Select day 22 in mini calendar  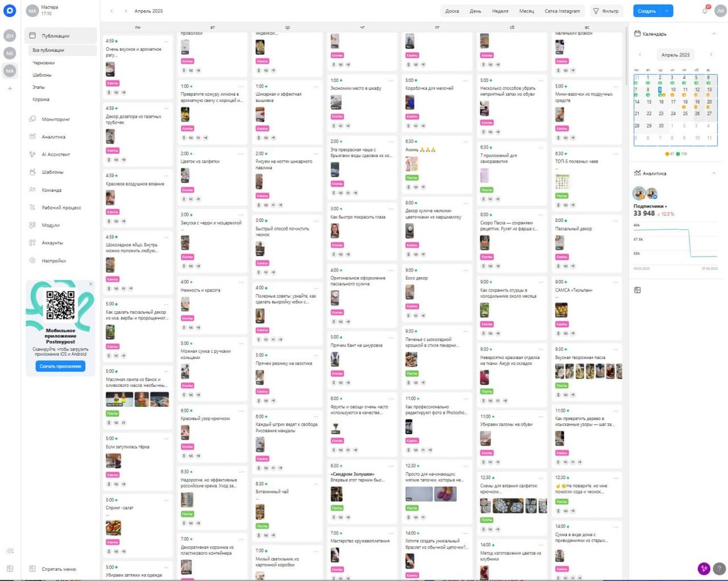(x=649, y=113)
